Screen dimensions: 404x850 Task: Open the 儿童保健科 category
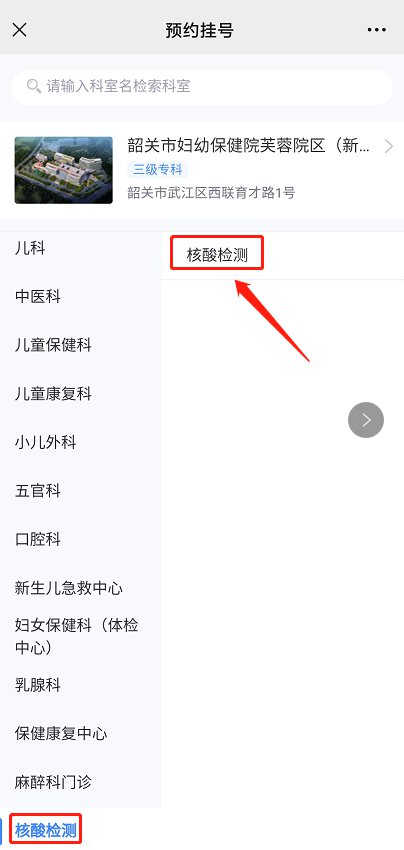coord(53,345)
